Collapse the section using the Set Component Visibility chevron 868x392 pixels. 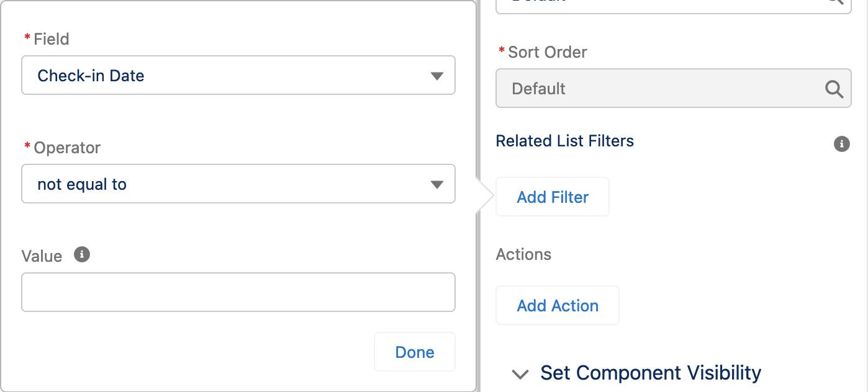click(x=520, y=374)
